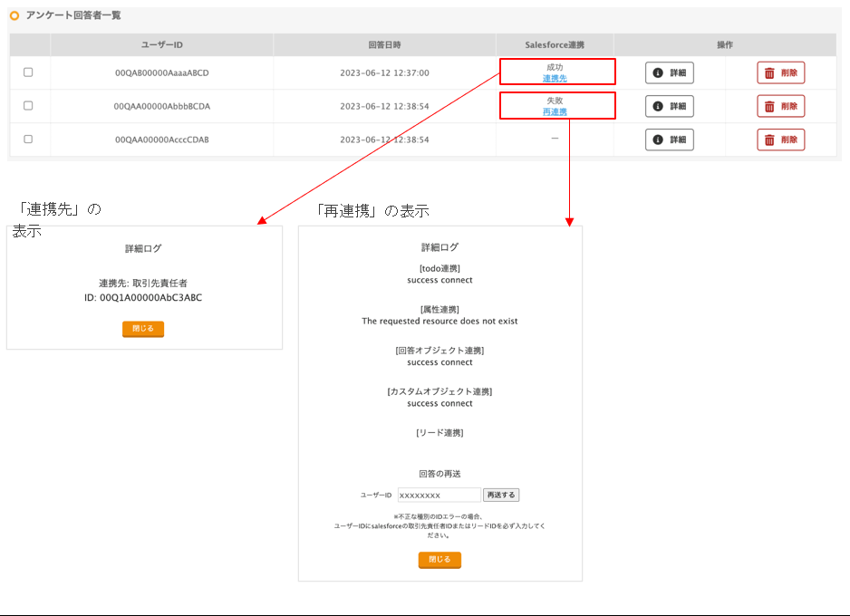Click the 再送する resend button
Viewport: 850px width, 616px height.
coord(501,495)
